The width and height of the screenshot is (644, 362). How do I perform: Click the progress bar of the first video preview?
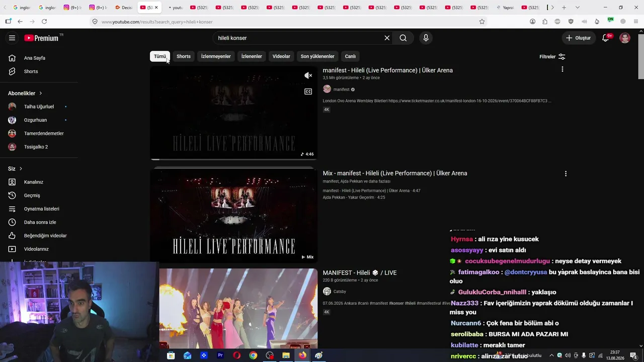pyautogui.click(x=233, y=159)
